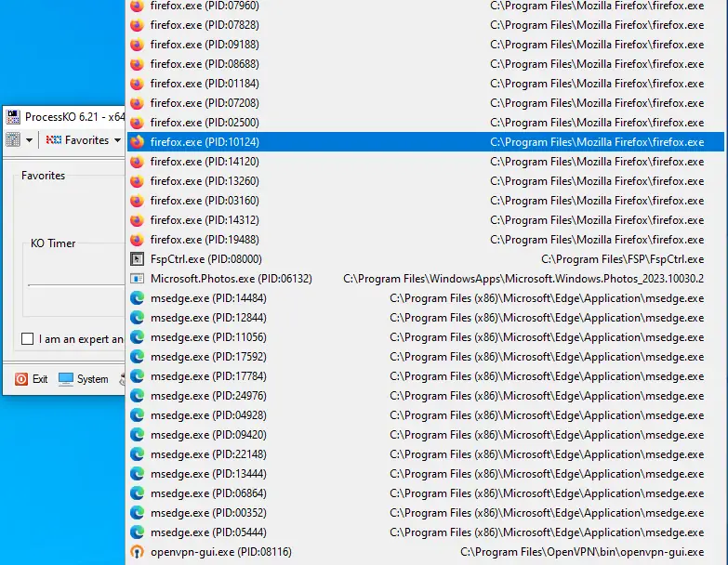Click Edge icon beside PID:12844

[x=137, y=317]
